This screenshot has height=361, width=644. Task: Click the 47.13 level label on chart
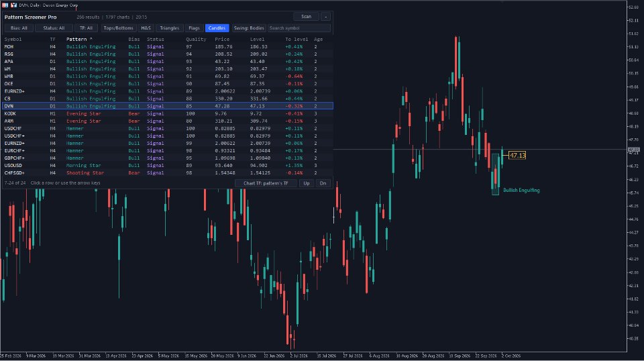tap(517, 155)
